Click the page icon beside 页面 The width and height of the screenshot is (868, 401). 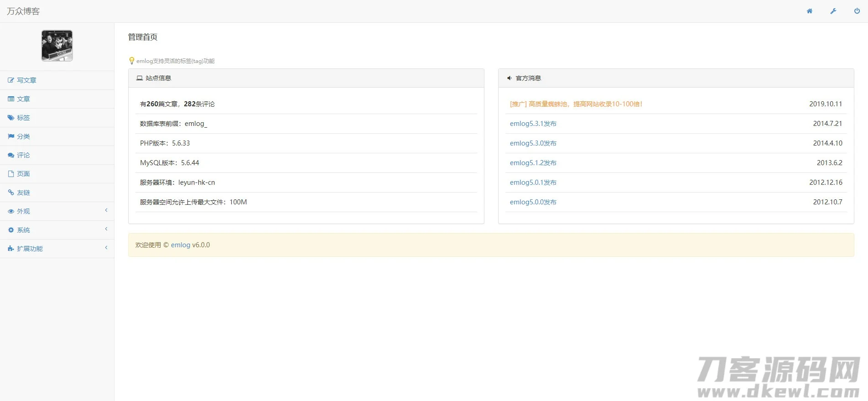11,174
